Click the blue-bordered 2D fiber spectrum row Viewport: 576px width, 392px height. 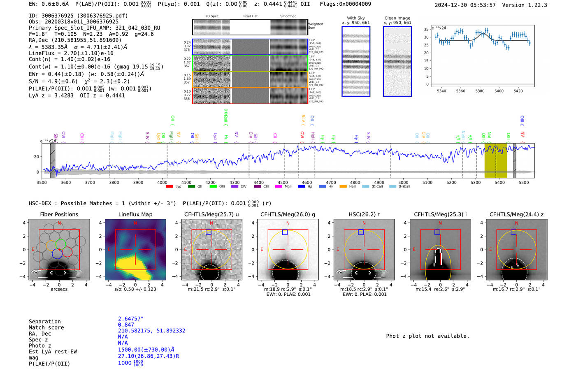click(x=250, y=47)
